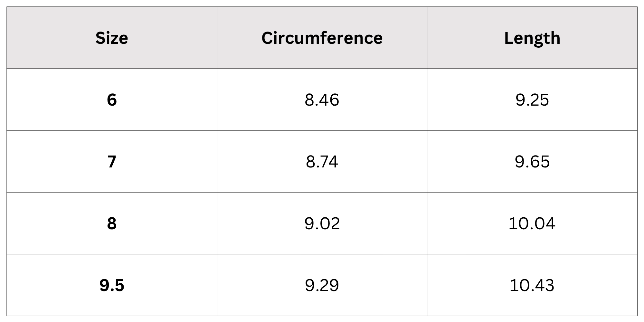
Task: Click length value 10.43
Action: [532, 285]
